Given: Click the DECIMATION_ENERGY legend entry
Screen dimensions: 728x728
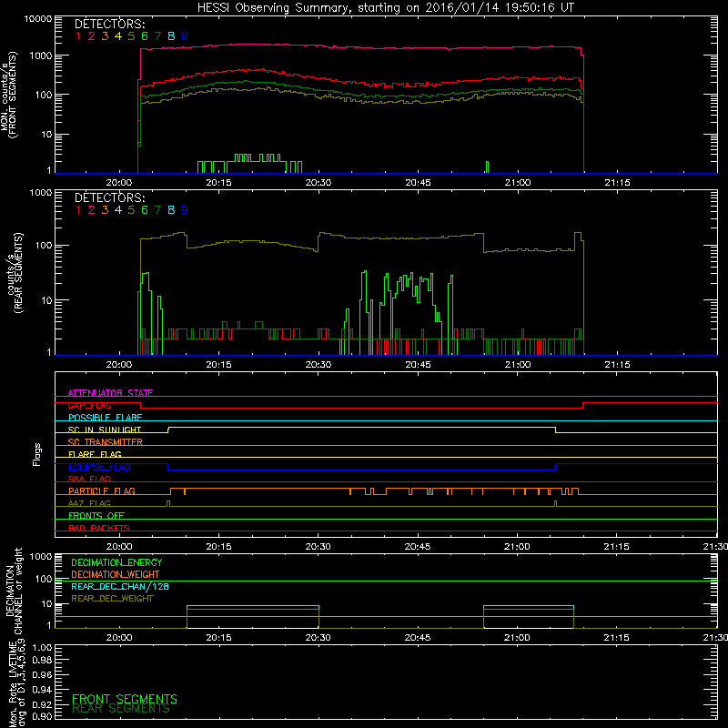Looking at the screenshot, I should click(x=116, y=562).
